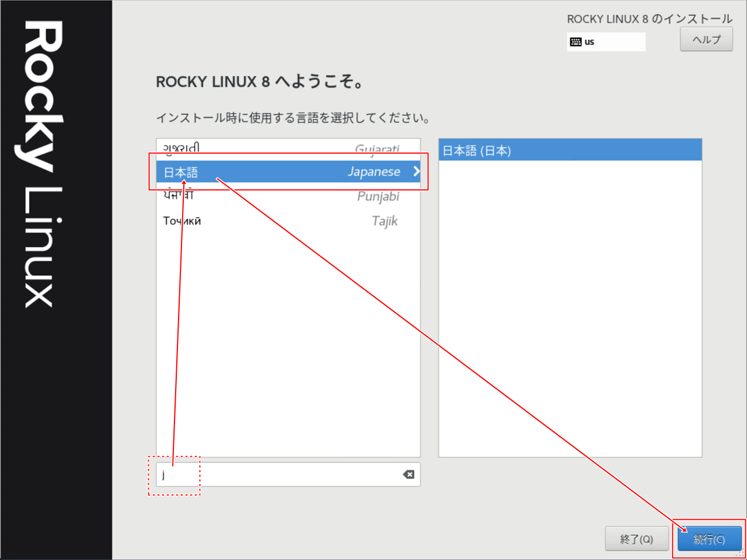Click the chevron arrow on Japanese row

point(416,171)
